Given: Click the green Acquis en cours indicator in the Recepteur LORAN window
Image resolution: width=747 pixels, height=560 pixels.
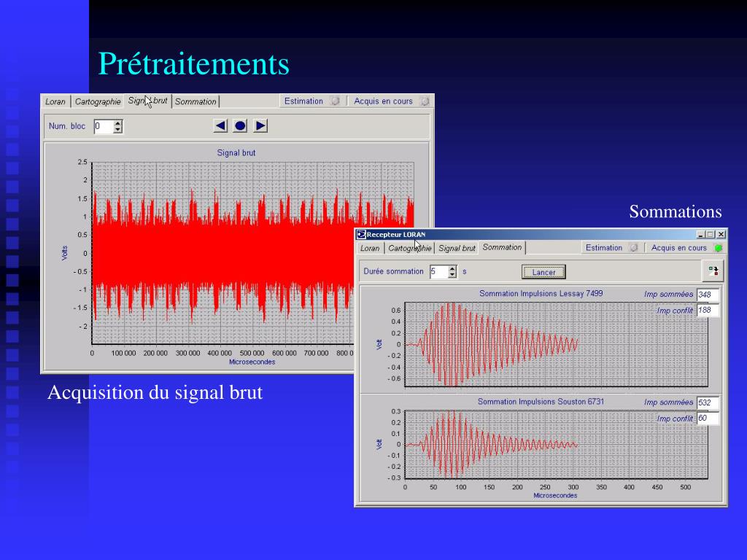Looking at the screenshot, I should coord(718,248).
